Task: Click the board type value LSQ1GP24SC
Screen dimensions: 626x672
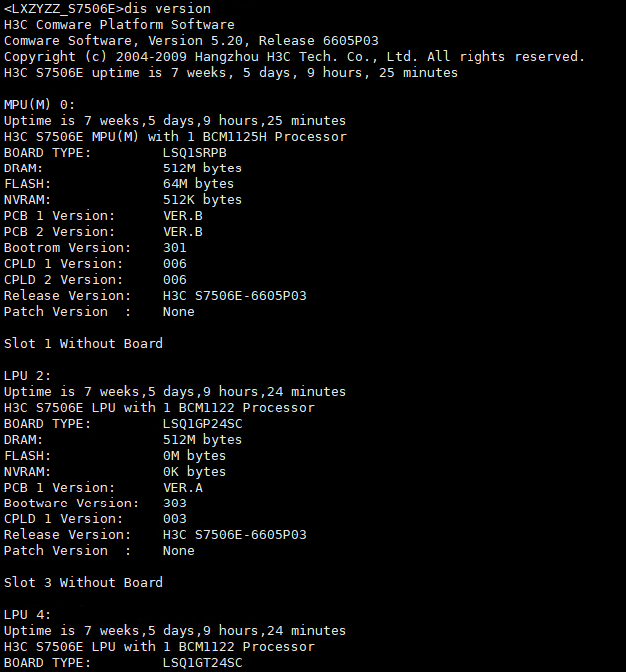Action: click(203, 424)
